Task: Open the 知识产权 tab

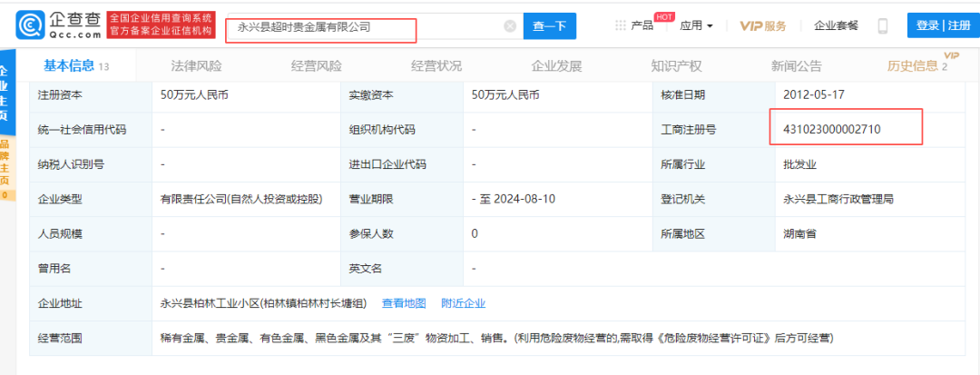Action: click(x=676, y=65)
